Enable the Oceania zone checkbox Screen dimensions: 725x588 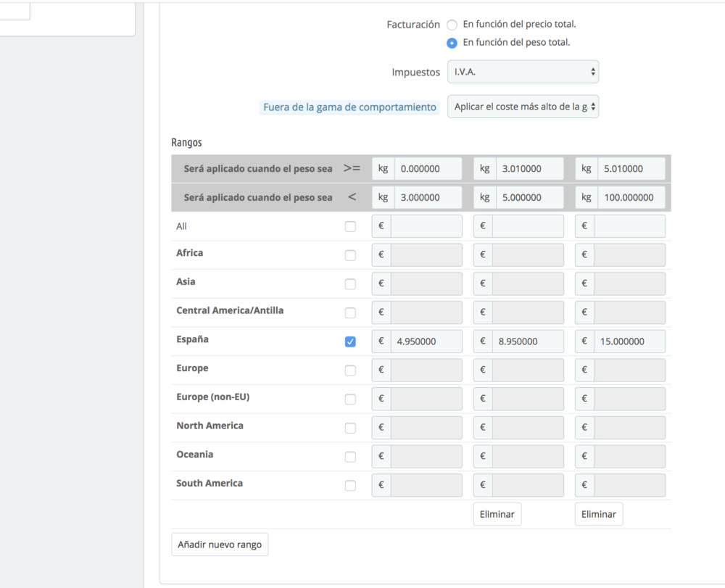(350, 457)
